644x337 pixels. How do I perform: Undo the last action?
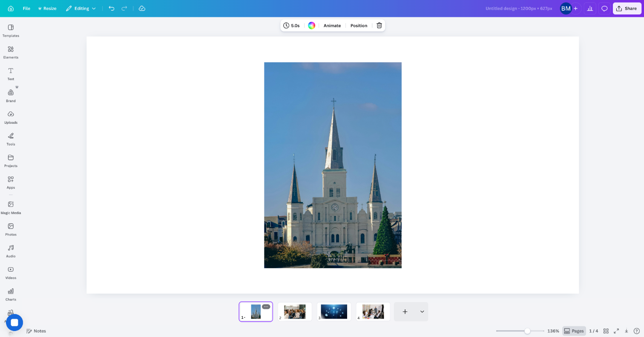112,8
